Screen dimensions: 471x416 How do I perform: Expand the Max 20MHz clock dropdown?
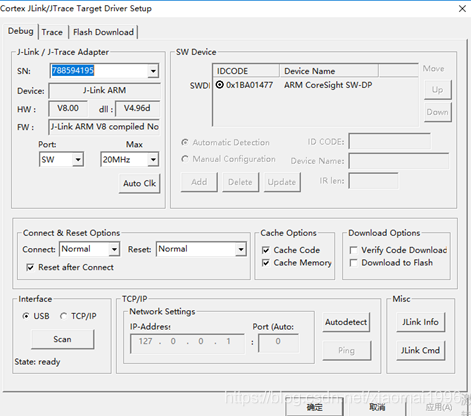click(153, 159)
